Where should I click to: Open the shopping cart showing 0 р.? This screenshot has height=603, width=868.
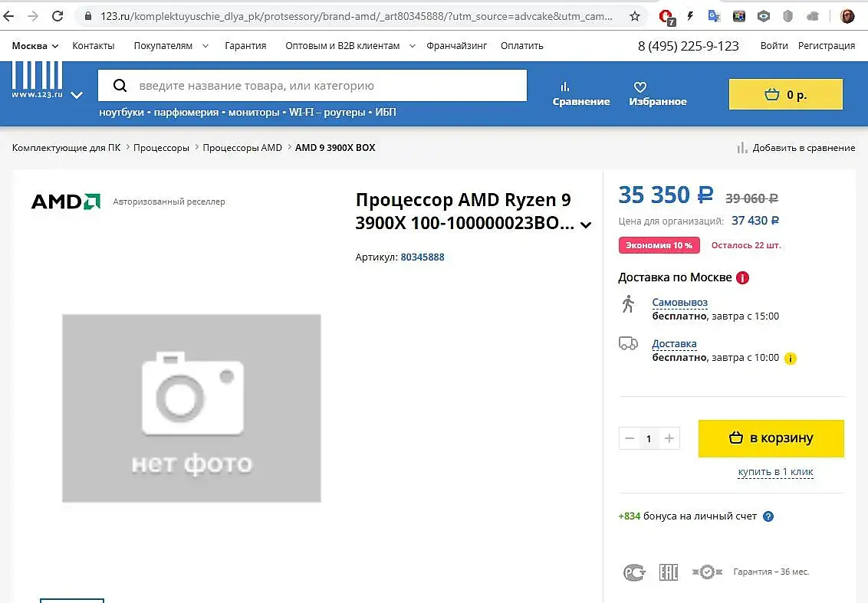[x=785, y=94]
